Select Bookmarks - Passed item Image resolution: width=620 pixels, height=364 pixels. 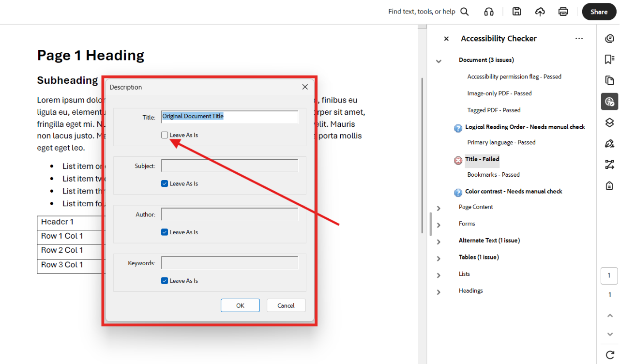(493, 174)
